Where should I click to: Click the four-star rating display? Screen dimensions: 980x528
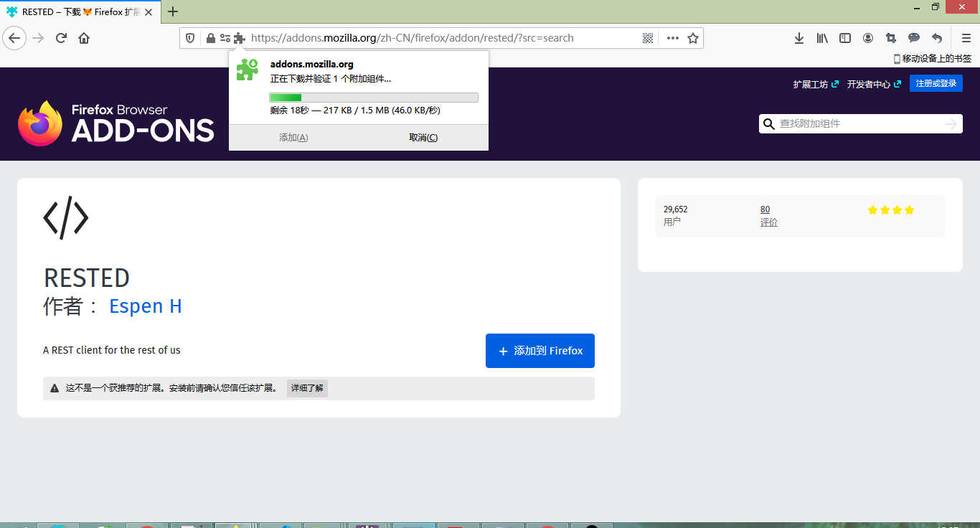(x=891, y=210)
